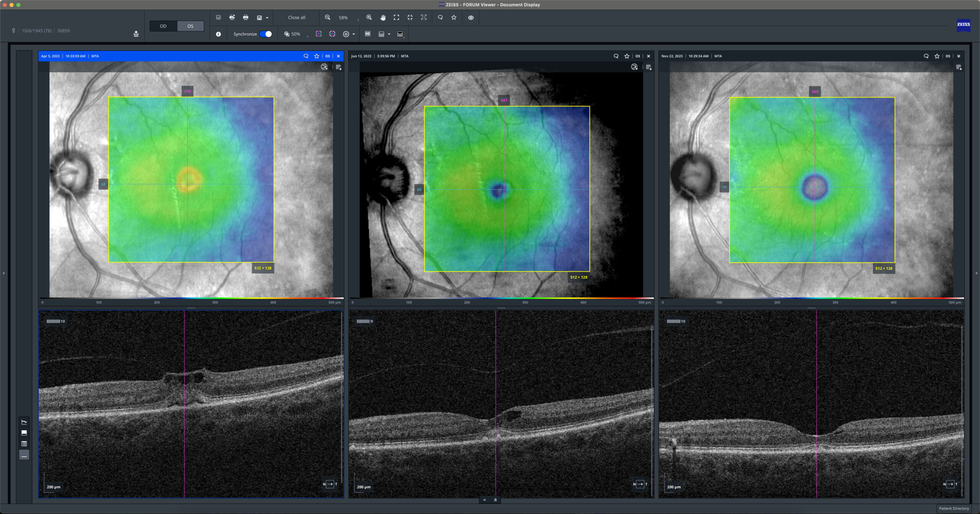Click the square crosshair scan-line icon
The image size is (980, 514).
point(318,34)
